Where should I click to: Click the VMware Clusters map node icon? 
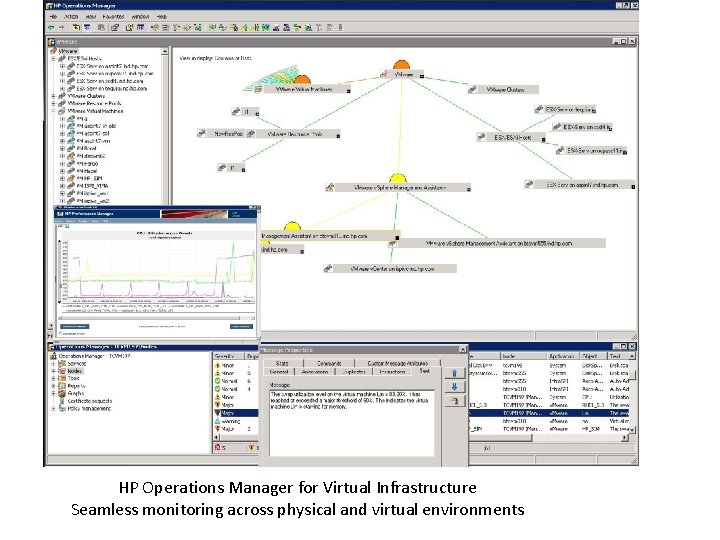pos(472,90)
